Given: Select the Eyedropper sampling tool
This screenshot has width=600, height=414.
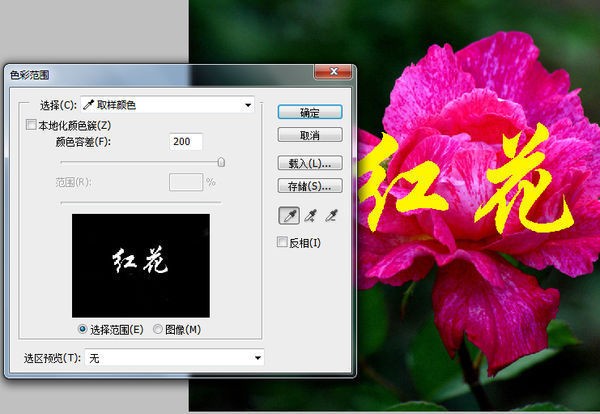Looking at the screenshot, I should [x=287, y=215].
